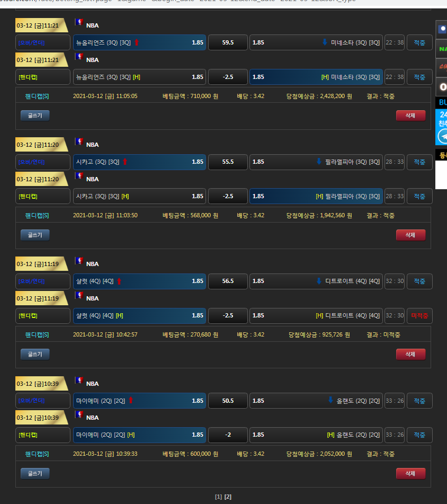Go to page 1 of betting history
Image resolution: width=447 pixels, height=504 pixels.
point(218,497)
